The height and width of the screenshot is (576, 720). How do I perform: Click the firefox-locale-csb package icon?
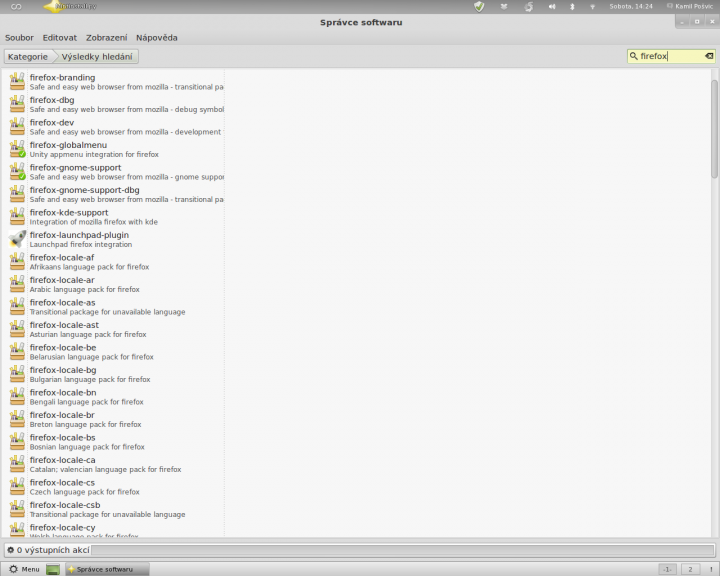tap(17, 509)
